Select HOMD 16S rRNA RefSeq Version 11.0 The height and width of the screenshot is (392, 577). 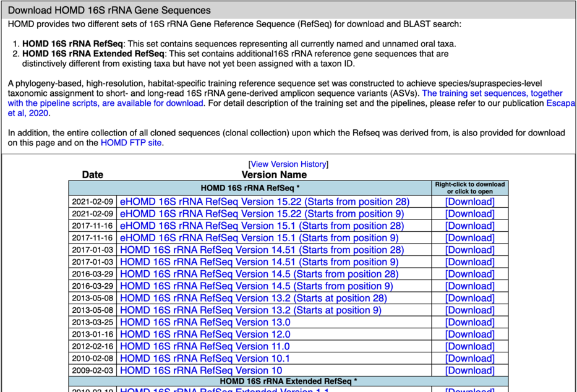point(205,346)
